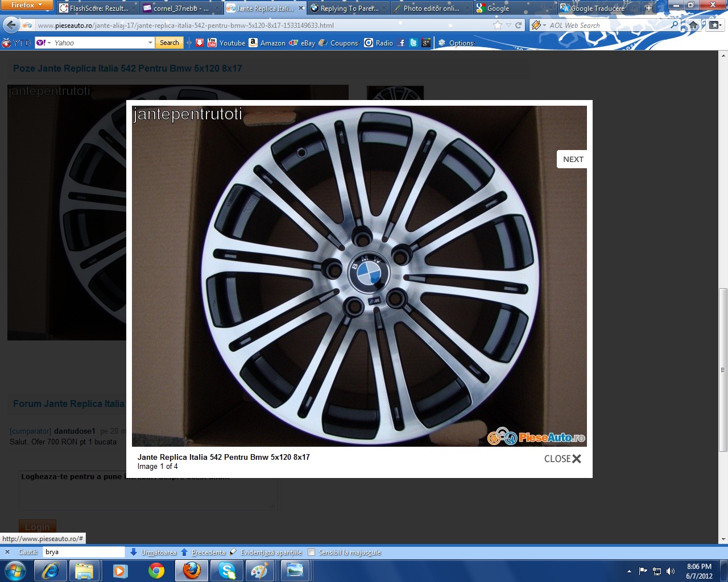Click NEXT to show next image

[573, 159]
